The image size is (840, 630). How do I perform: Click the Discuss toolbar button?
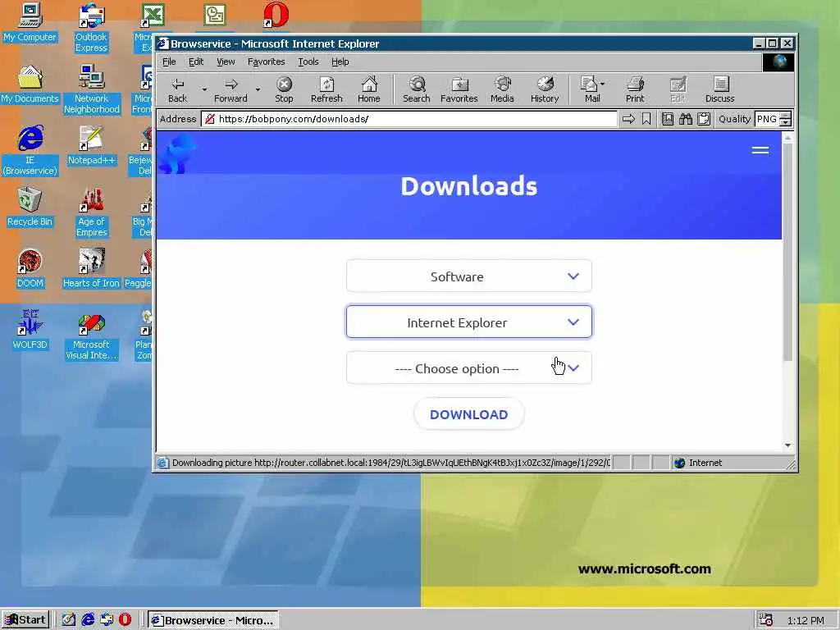point(719,89)
